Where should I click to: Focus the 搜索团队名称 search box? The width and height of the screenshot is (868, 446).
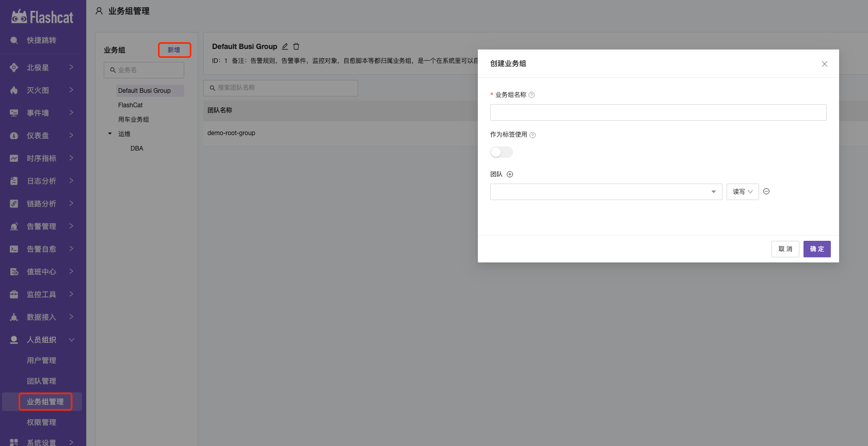(281, 88)
